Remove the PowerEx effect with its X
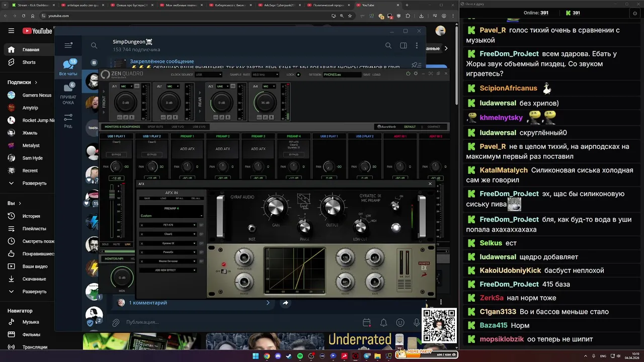The width and height of the screenshot is (644, 362). 142,252
